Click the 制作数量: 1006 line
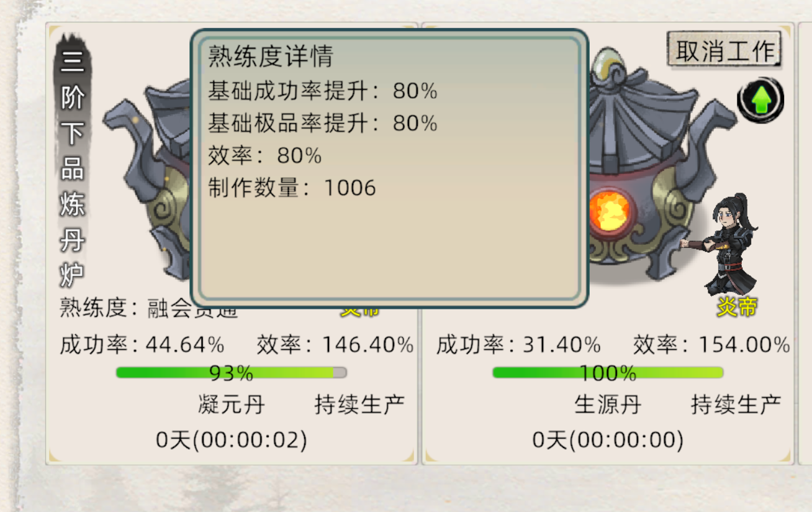 click(x=292, y=188)
